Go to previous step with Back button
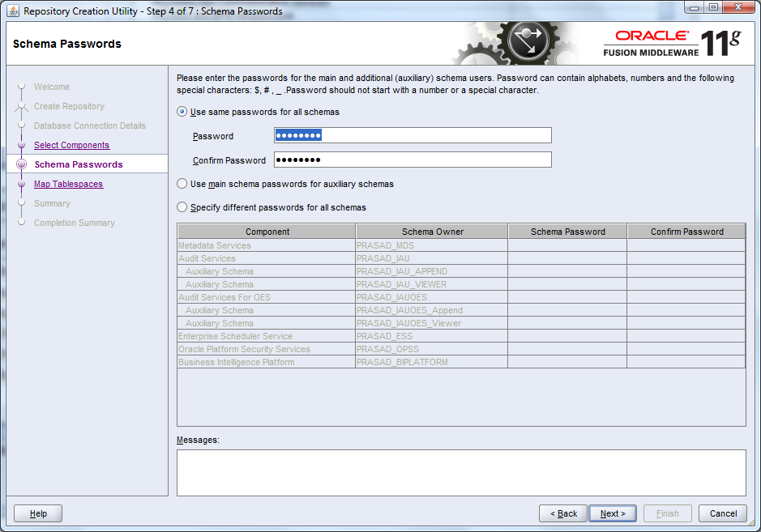761x532 pixels. pyautogui.click(x=563, y=513)
